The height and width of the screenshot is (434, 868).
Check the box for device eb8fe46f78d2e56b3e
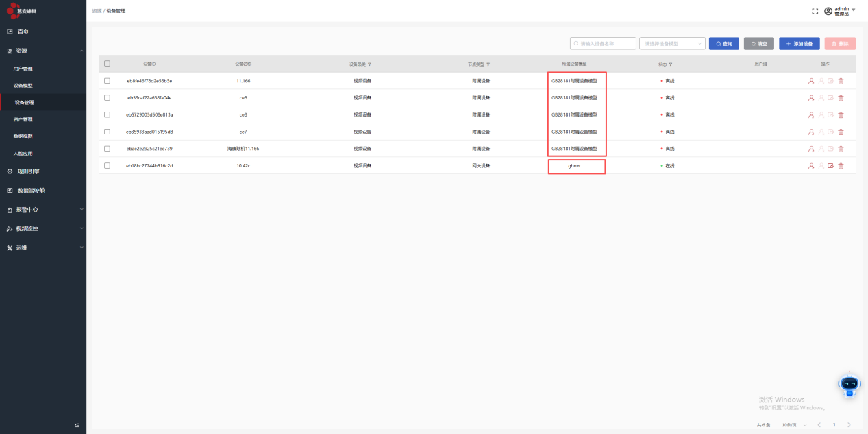[x=107, y=81]
